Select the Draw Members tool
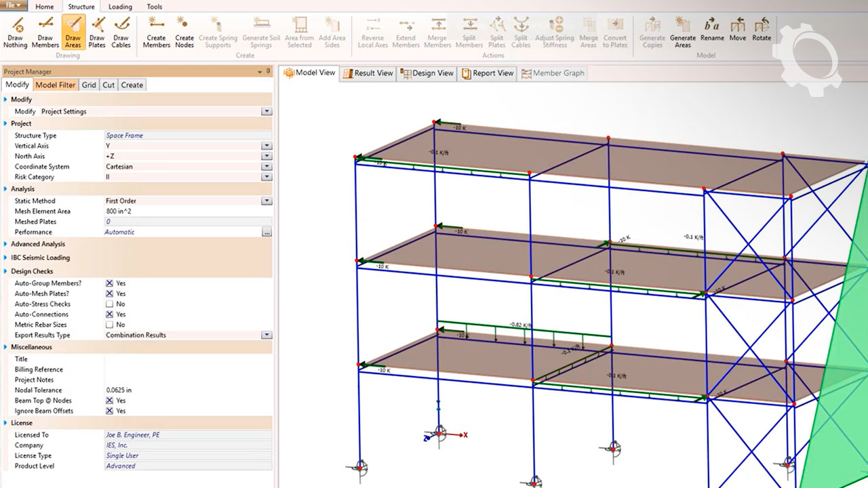Viewport: 868px width, 488px height. (x=45, y=33)
